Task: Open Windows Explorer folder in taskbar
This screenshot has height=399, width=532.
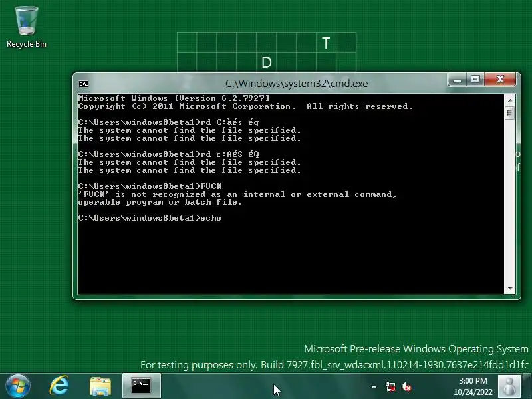Action: pos(100,386)
